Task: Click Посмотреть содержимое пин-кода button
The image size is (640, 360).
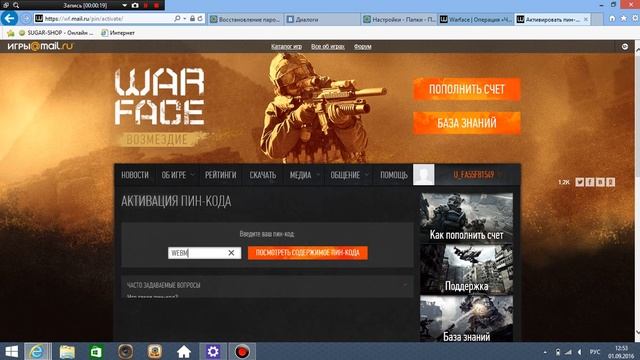Action: tap(308, 253)
